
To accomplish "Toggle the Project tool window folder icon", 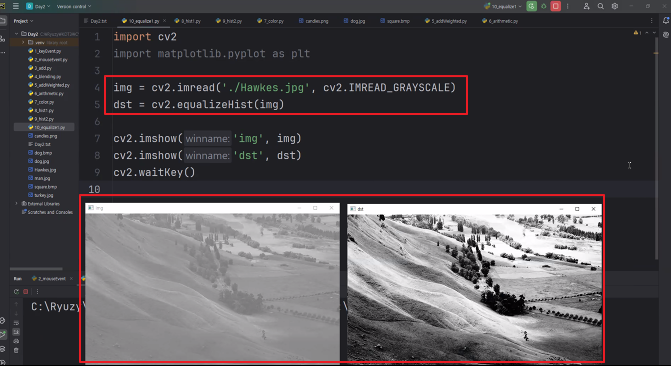I will tap(3, 21).
